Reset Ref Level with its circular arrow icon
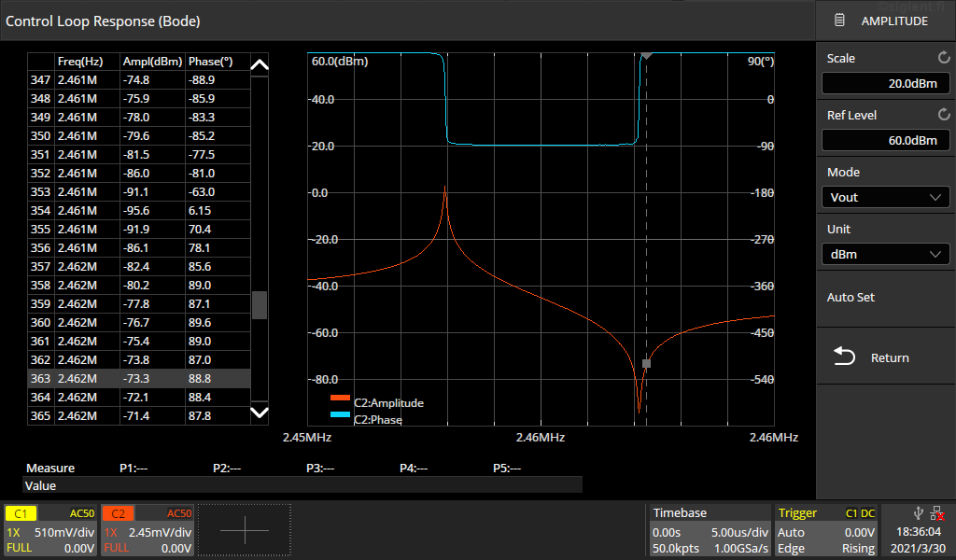This screenshot has height=560, width=956. (x=944, y=115)
